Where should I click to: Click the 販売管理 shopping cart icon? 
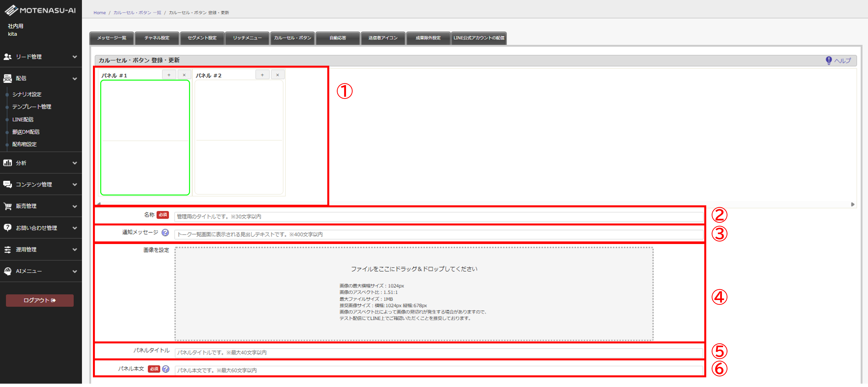click(7, 206)
